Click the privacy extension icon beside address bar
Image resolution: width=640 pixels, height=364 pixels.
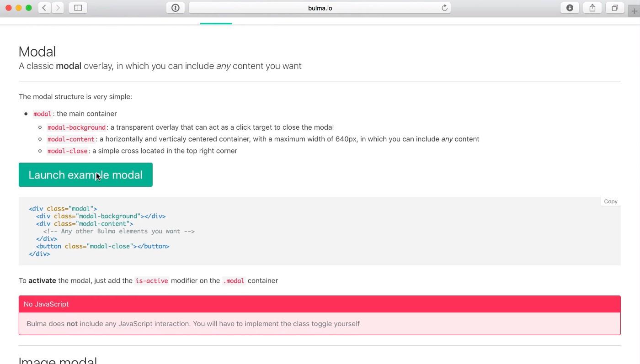click(176, 8)
